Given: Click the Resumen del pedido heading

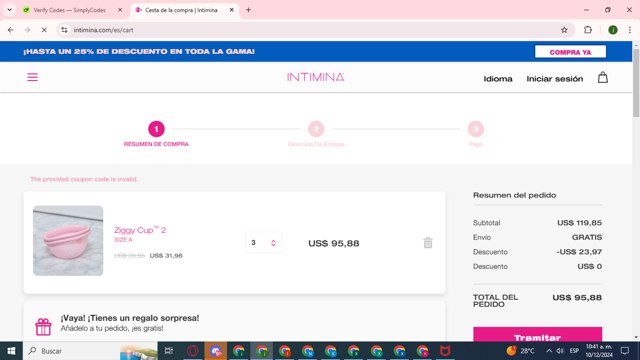Looking at the screenshot, I should click(x=514, y=195).
